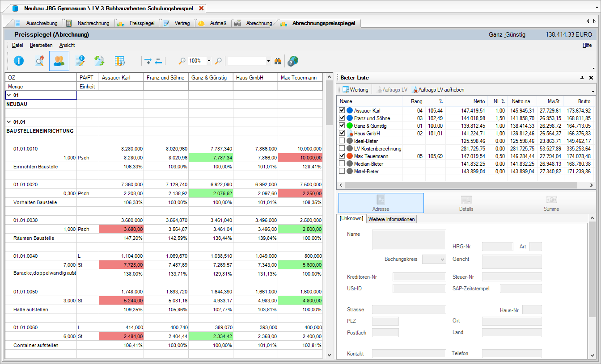Open the empty search combo box dropdown
The height and width of the screenshot is (364, 601).
pyautogui.click(x=268, y=61)
